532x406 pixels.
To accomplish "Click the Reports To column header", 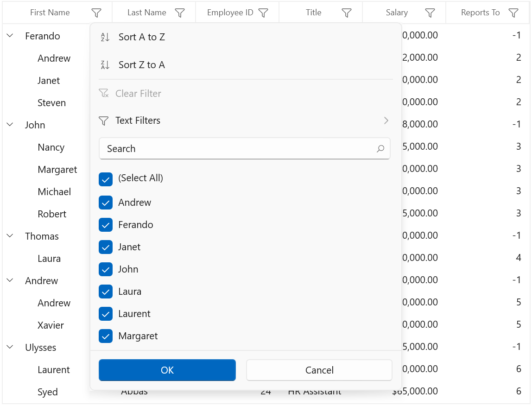I will pos(480,13).
